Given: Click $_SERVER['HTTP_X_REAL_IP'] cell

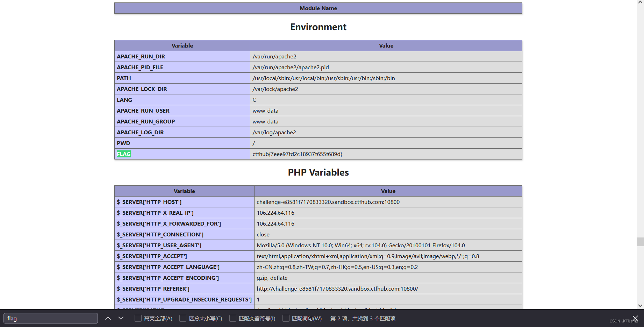Looking at the screenshot, I should point(184,213).
